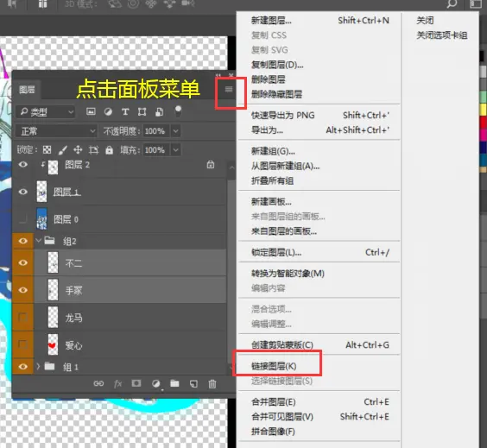Image resolution: width=487 pixels, height=448 pixels.
Task: Expand the 组 1 group chevron
Action: [38, 366]
